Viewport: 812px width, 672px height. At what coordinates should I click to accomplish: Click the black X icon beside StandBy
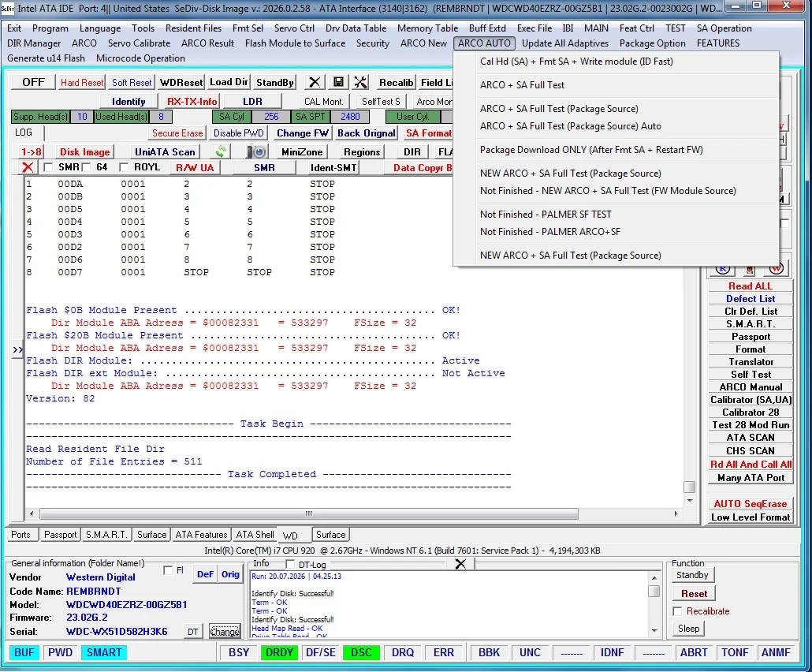click(x=315, y=82)
